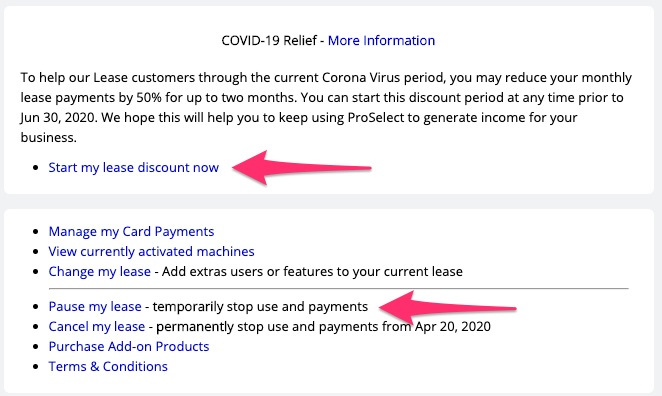Open the Terms & Conditions link

(108, 366)
